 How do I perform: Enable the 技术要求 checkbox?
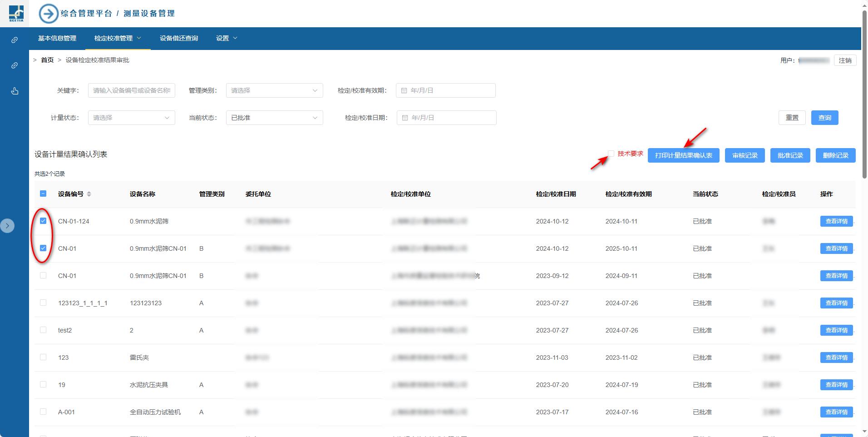click(x=611, y=154)
